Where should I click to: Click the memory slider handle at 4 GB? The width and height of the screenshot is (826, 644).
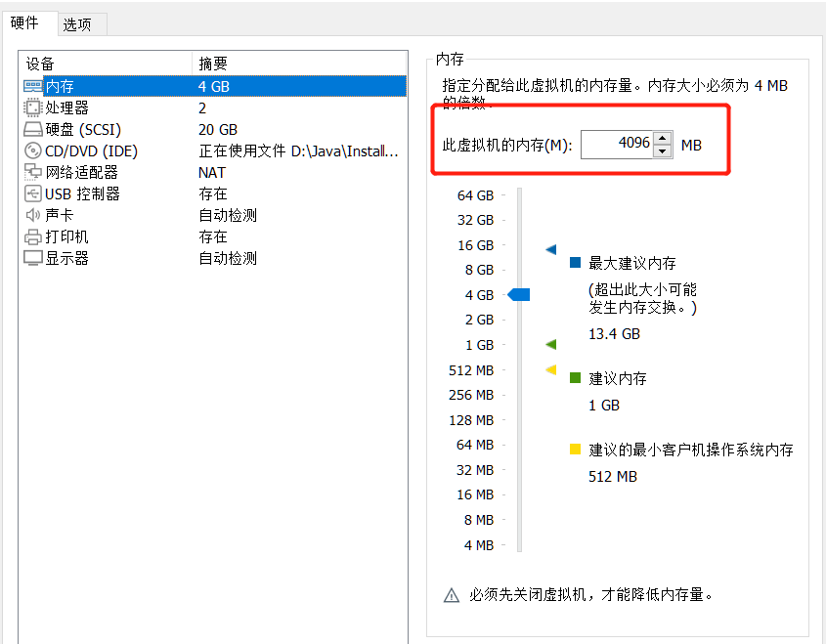pos(519,295)
